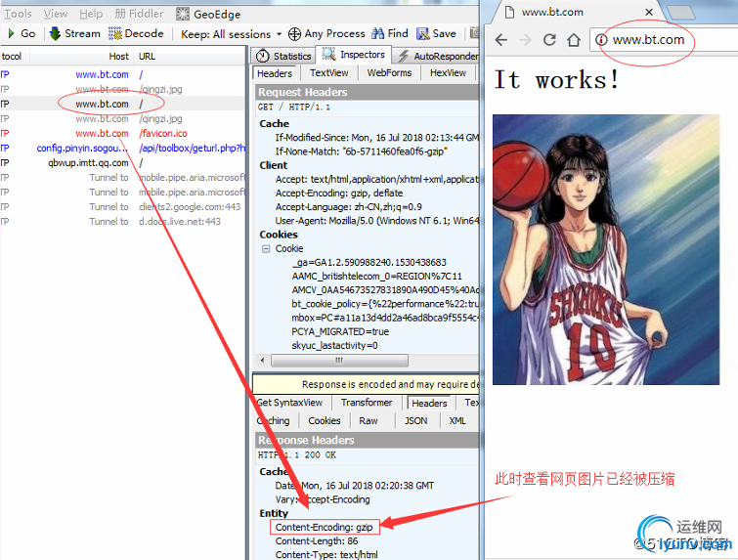Open the Help menu

coord(91,14)
